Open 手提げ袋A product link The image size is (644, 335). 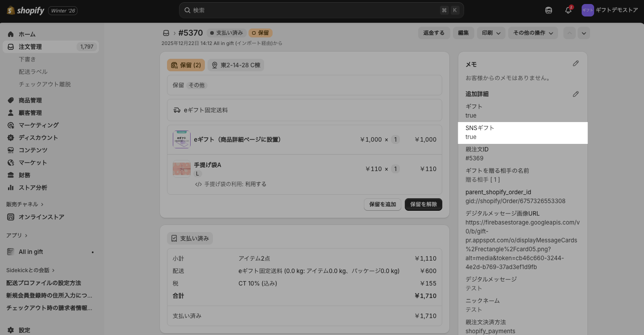(208, 165)
